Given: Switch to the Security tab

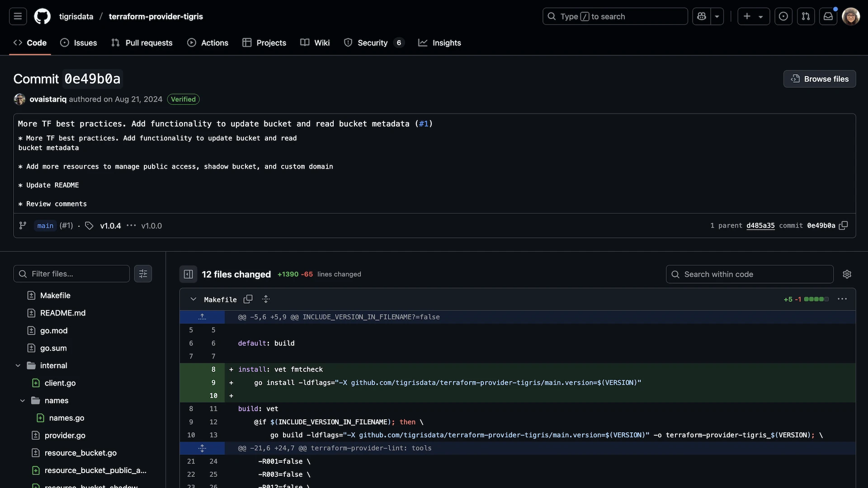Looking at the screenshot, I should (374, 42).
